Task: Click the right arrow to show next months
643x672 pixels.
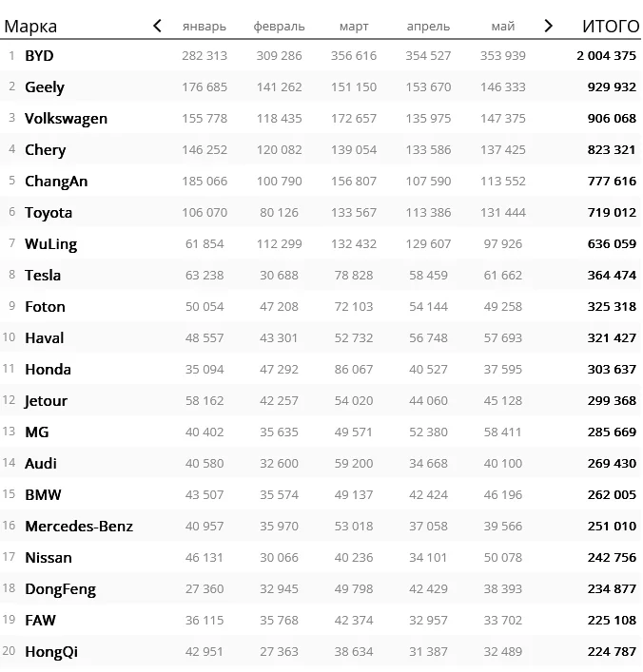Action: [548, 27]
